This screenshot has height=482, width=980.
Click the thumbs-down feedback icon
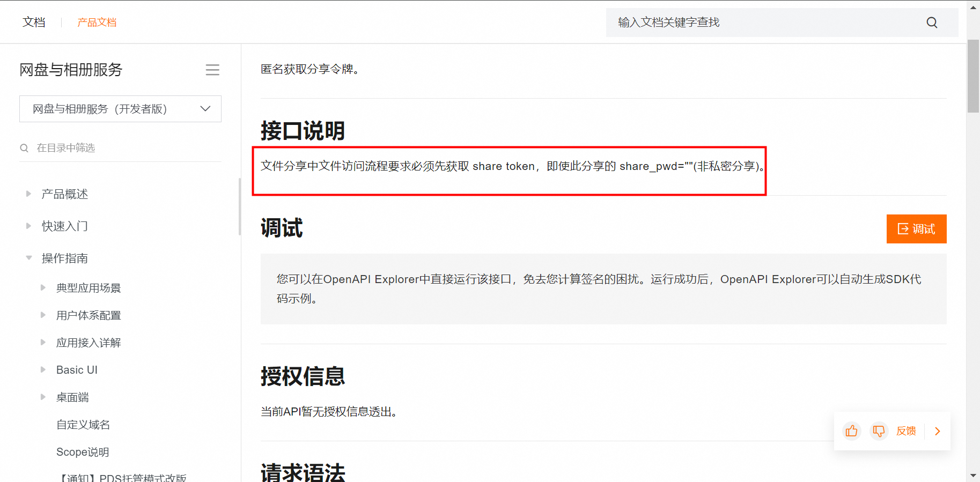point(879,431)
